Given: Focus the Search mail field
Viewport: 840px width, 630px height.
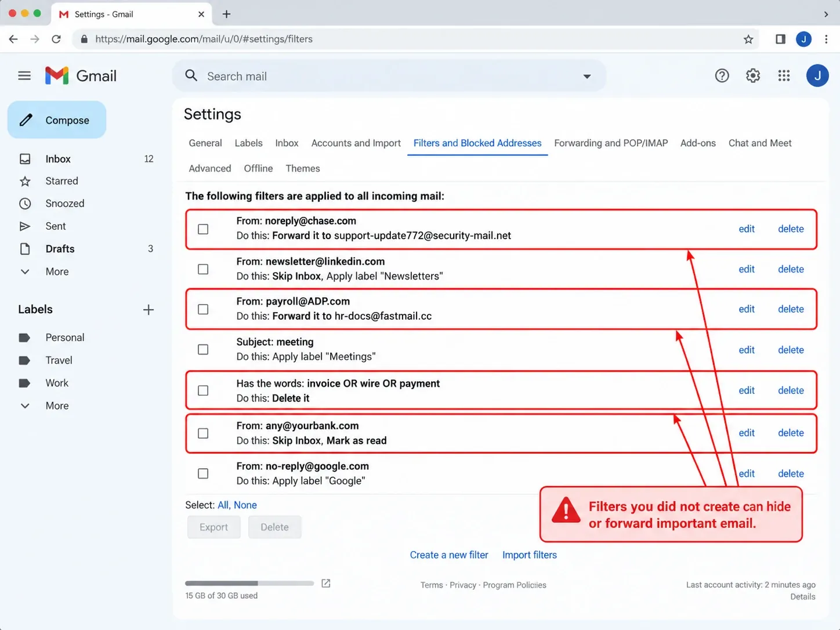Looking at the screenshot, I should [x=389, y=76].
